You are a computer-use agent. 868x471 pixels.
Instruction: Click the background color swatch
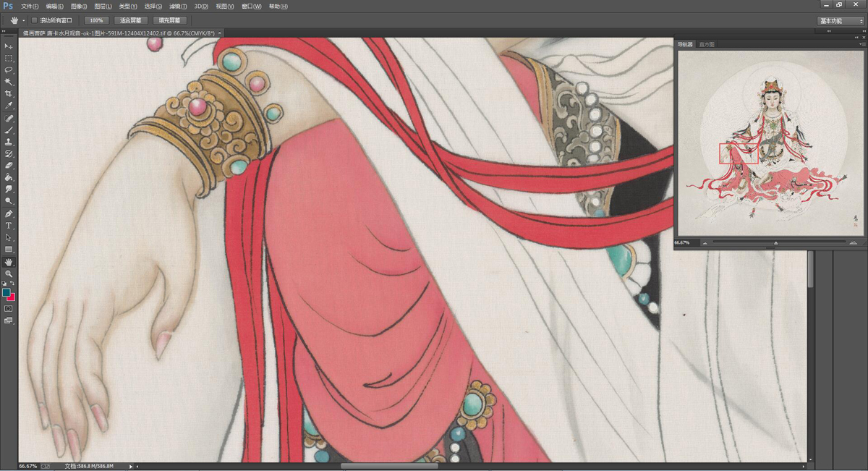point(12,297)
